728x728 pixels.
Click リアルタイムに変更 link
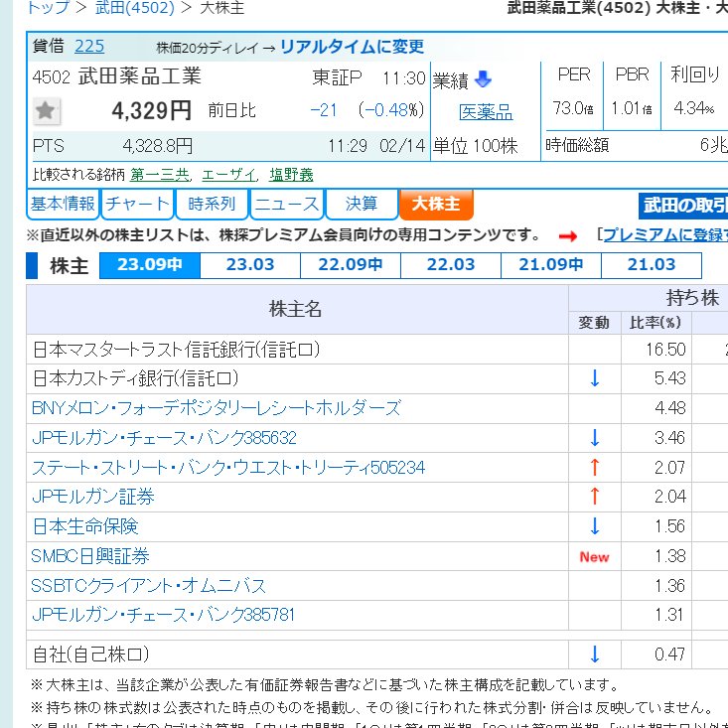[x=352, y=47]
